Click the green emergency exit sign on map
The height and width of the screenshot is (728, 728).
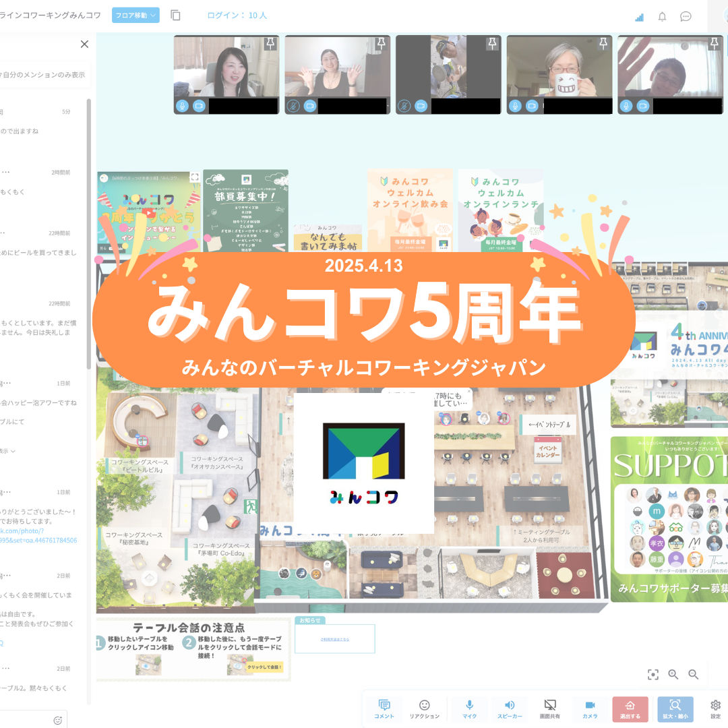tap(251, 506)
